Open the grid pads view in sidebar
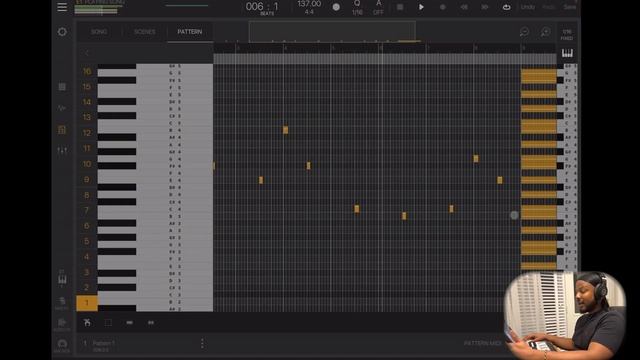The height and width of the screenshot is (360, 640). point(62,87)
